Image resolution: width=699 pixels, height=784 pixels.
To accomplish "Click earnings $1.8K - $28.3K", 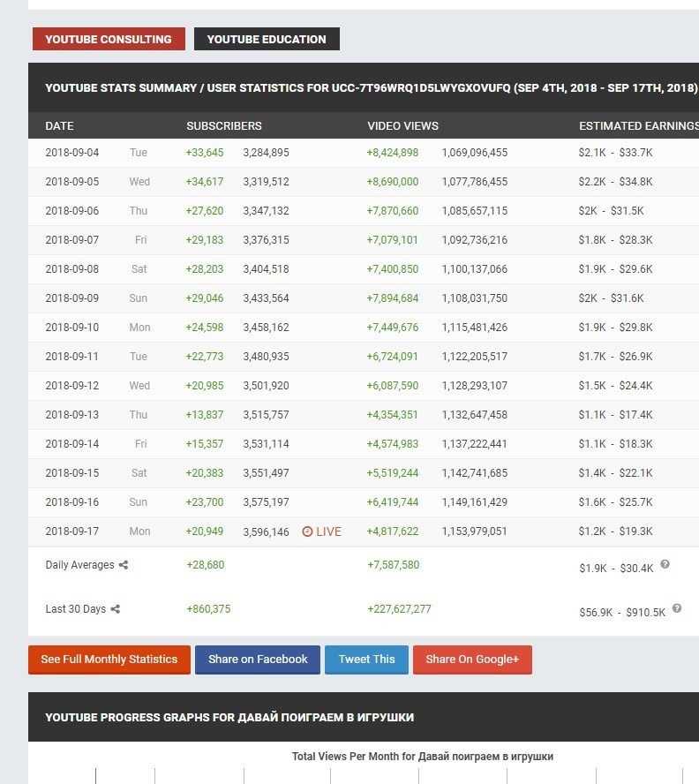I will tap(615, 240).
